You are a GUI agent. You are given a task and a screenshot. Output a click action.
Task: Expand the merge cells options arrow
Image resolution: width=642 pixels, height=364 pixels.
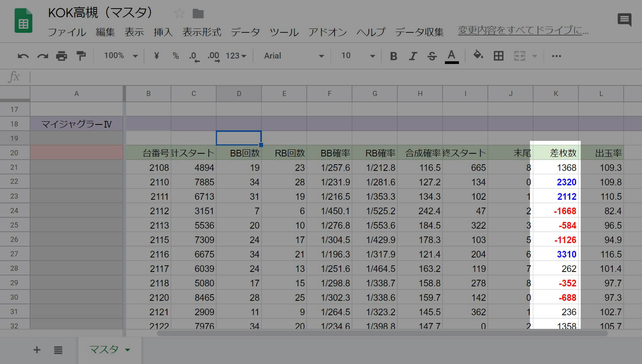click(x=535, y=56)
